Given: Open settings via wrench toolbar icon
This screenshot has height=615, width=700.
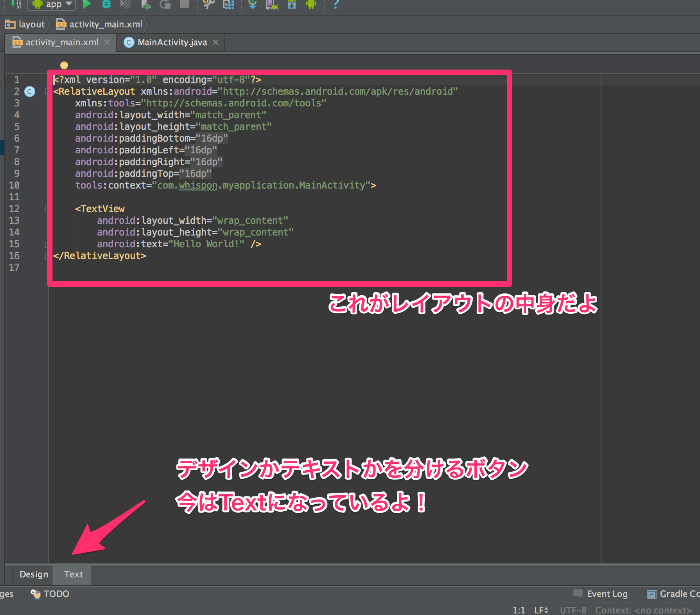Looking at the screenshot, I should coord(209,4).
